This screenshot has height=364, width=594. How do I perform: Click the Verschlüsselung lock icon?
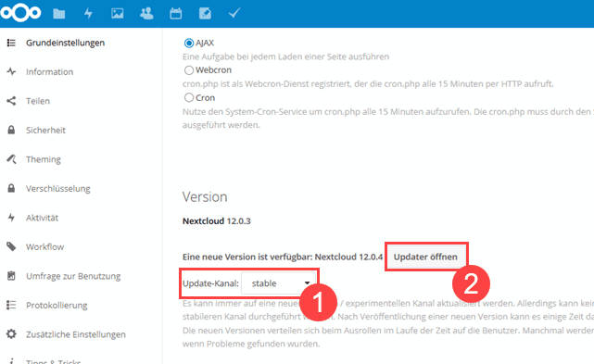pyautogui.click(x=11, y=188)
